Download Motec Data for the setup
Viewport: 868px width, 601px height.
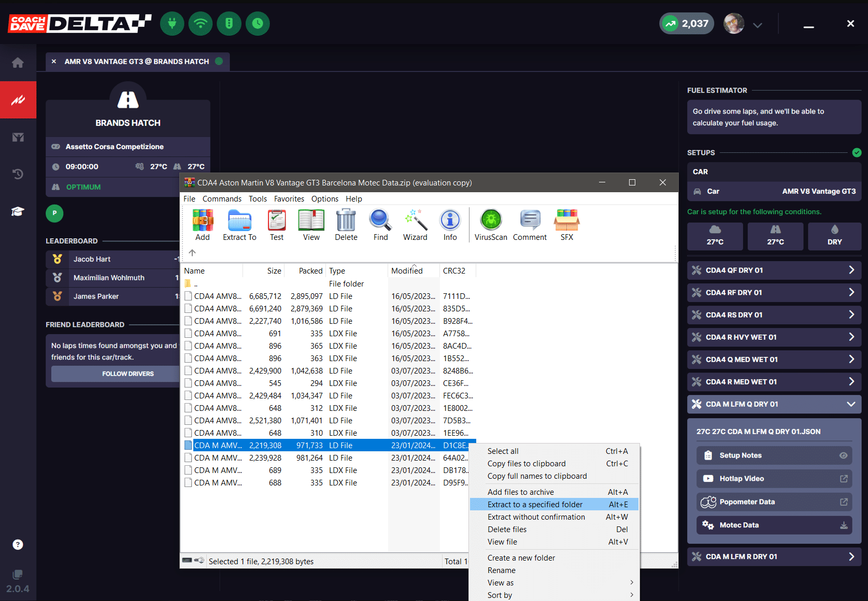click(843, 525)
